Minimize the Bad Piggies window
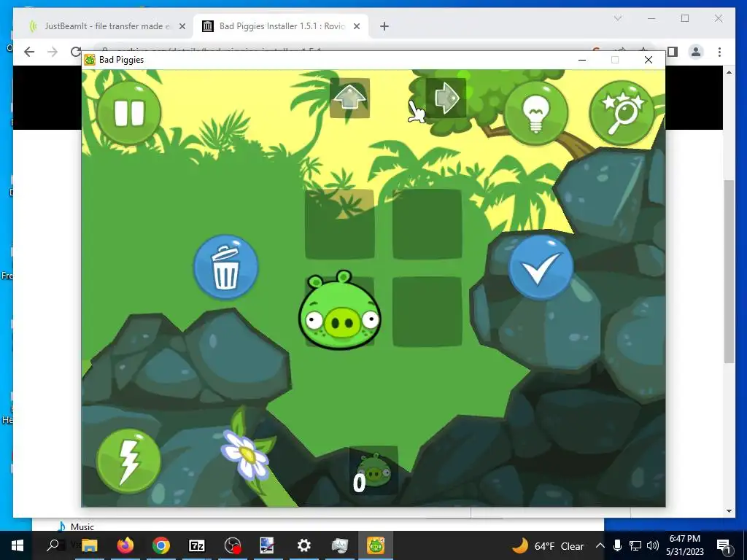Image resolution: width=747 pixels, height=560 pixels. pos(581,60)
